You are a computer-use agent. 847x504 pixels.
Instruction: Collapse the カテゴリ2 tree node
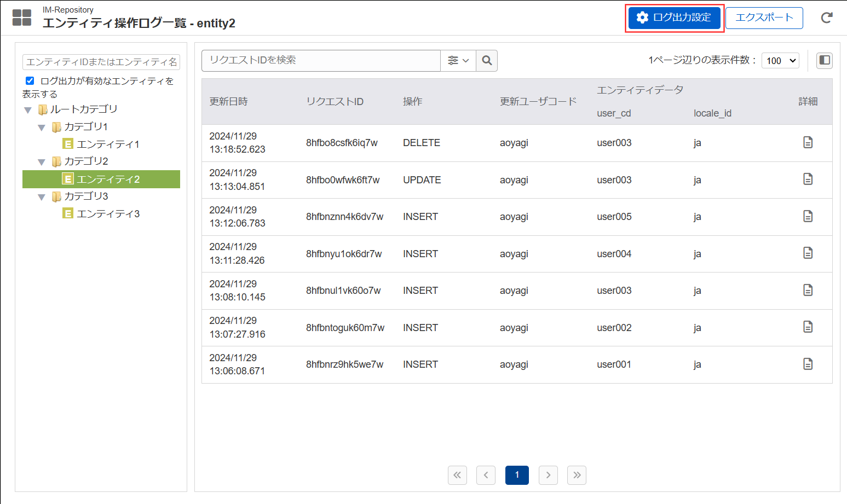[x=42, y=161]
